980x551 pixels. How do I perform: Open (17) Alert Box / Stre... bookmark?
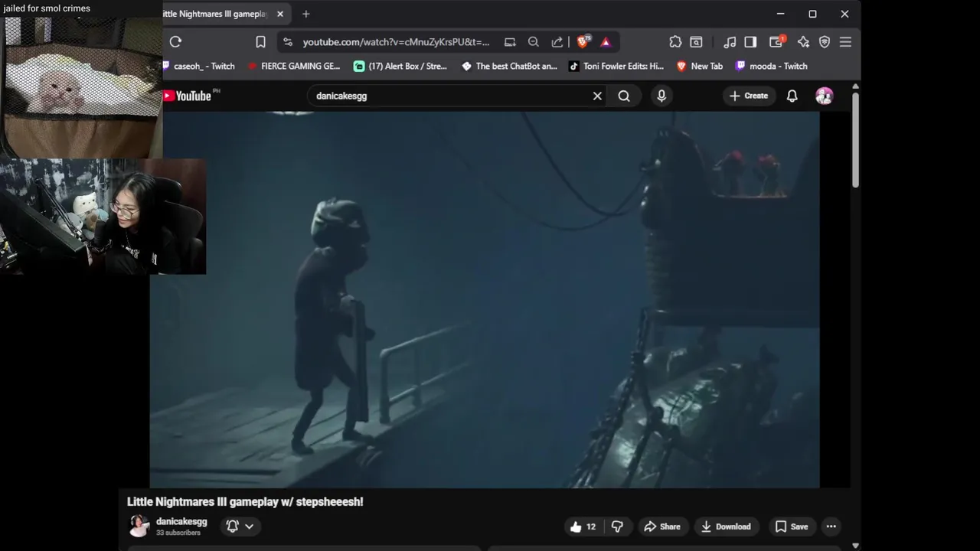click(x=400, y=67)
